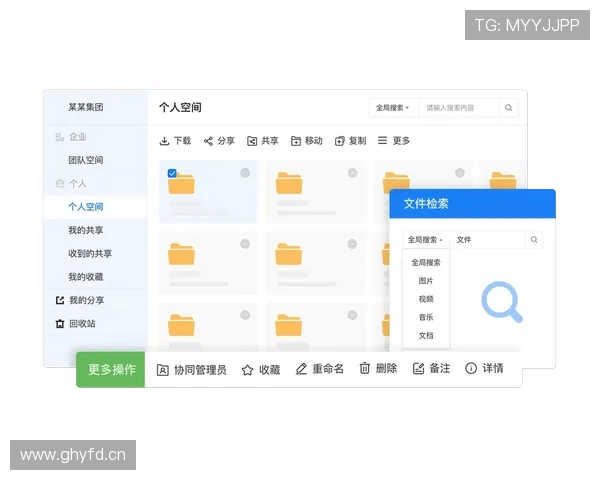Click the 企业 building icon in sidebar
This screenshot has width=600, height=480.
[x=60, y=137]
